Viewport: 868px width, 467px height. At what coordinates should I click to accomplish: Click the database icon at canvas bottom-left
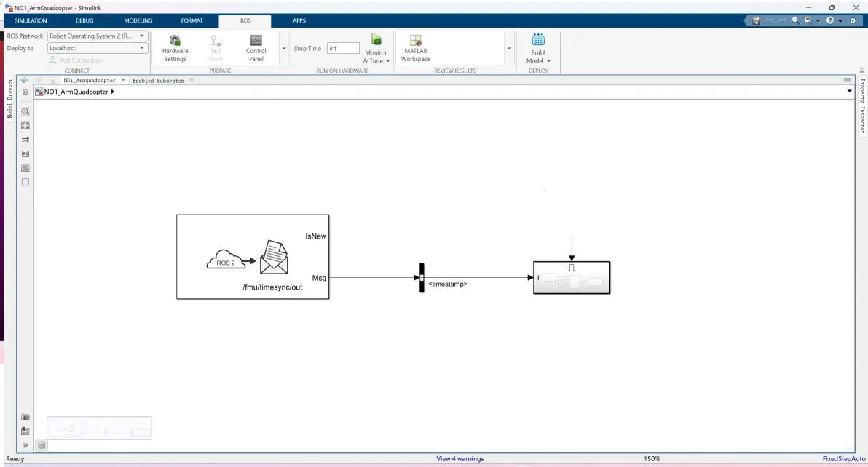click(x=42, y=445)
